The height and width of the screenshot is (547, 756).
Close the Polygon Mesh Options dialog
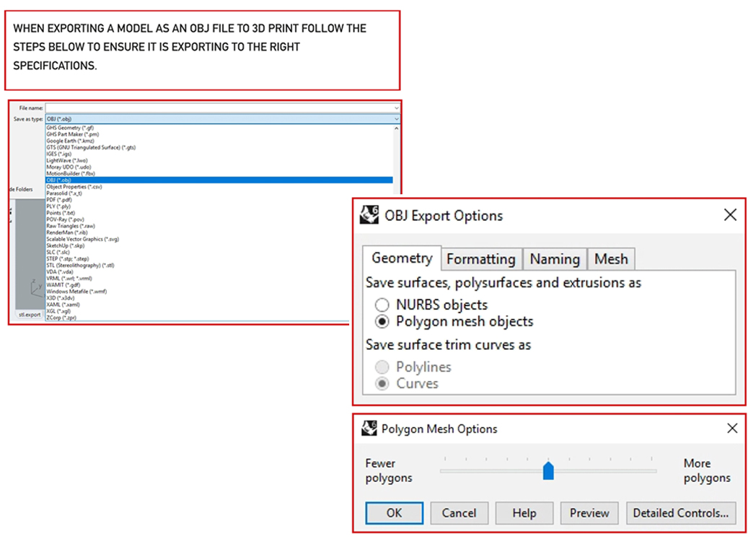click(731, 429)
